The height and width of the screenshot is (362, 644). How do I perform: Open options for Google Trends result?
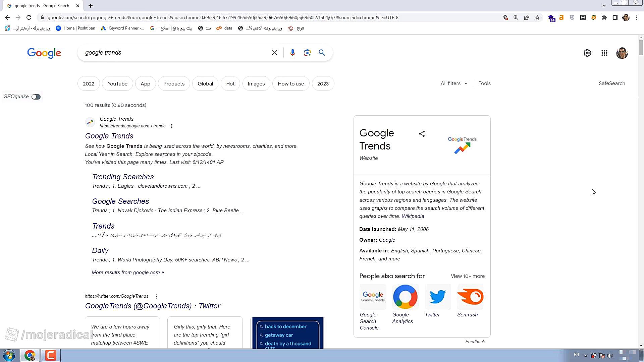pos(172,126)
